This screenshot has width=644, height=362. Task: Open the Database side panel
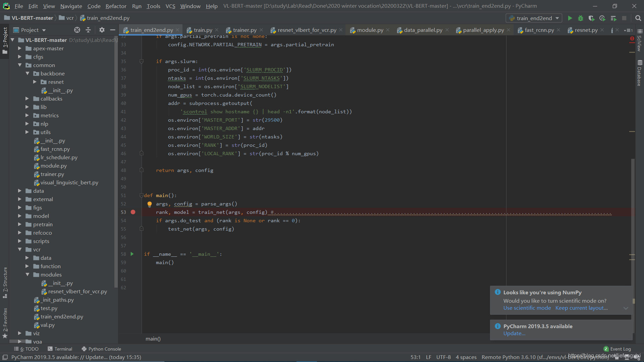[640, 73]
